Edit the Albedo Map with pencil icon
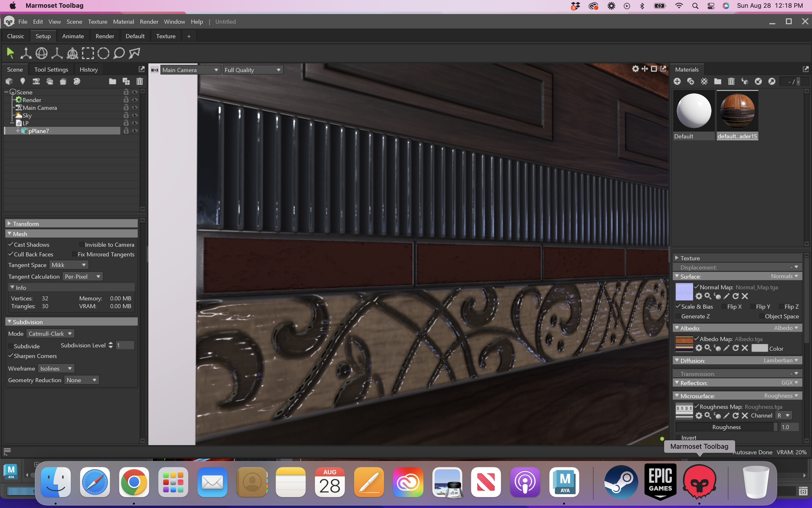 click(726, 348)
